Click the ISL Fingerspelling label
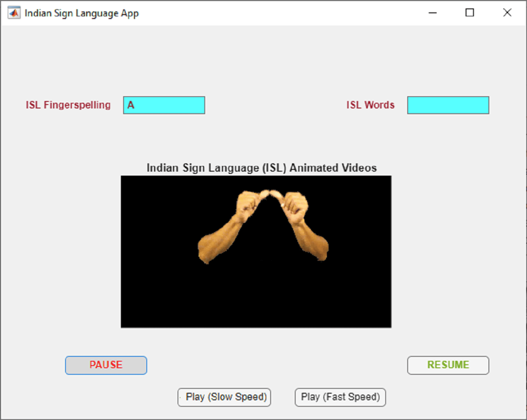 click(68, 105)
